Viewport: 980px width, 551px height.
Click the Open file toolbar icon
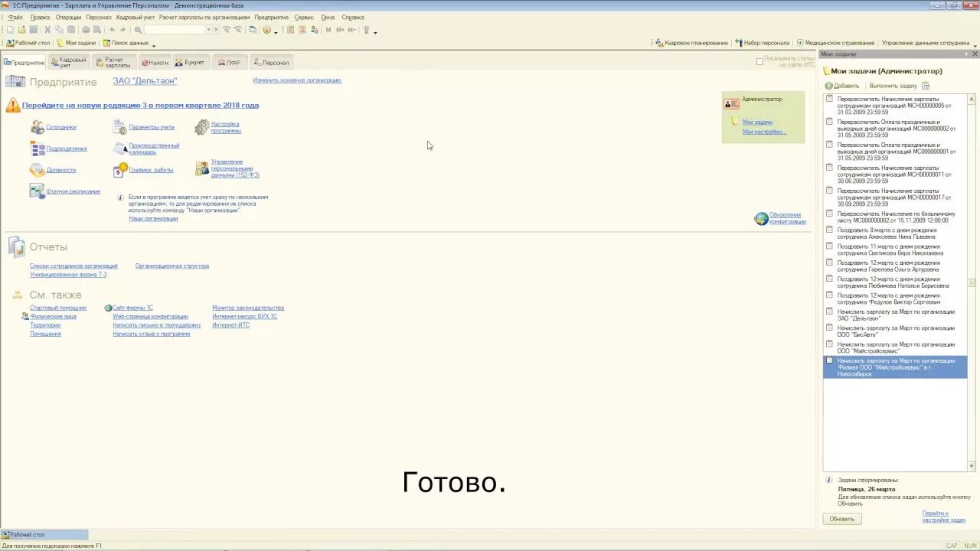21,30
